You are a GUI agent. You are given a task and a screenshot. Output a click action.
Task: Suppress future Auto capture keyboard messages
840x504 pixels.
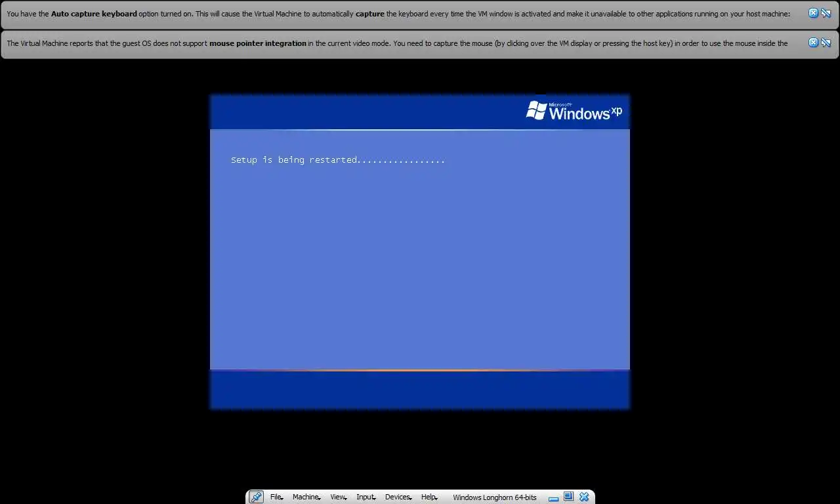826,13
